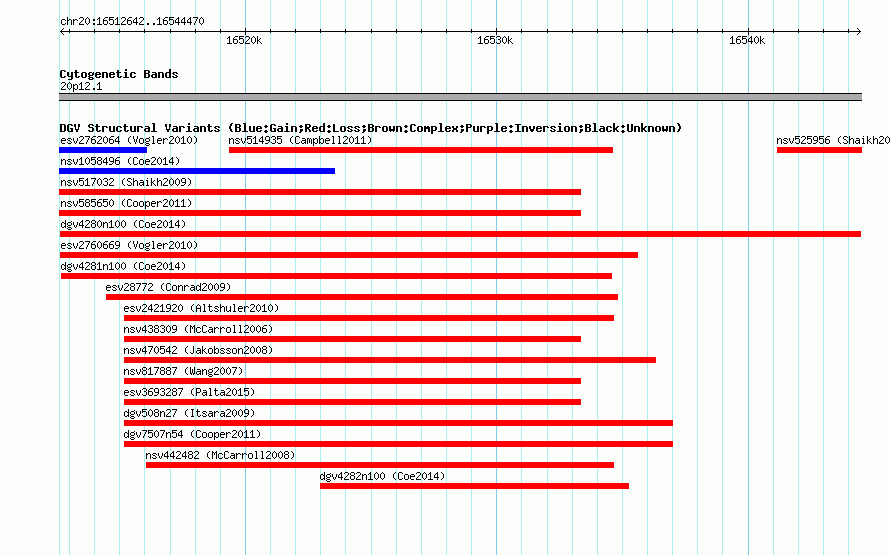
Task: Select blue nsv1058496 gain bar
Action: 197,171
